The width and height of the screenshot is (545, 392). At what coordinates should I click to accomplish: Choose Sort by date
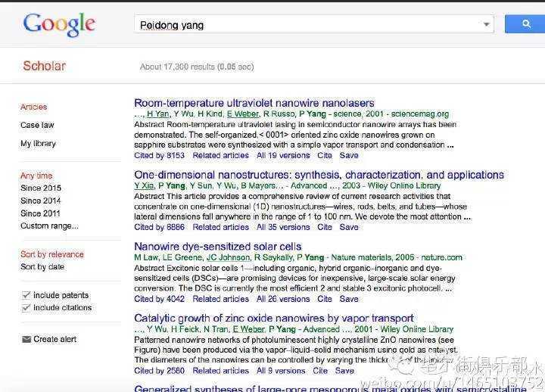click(42, 266)
